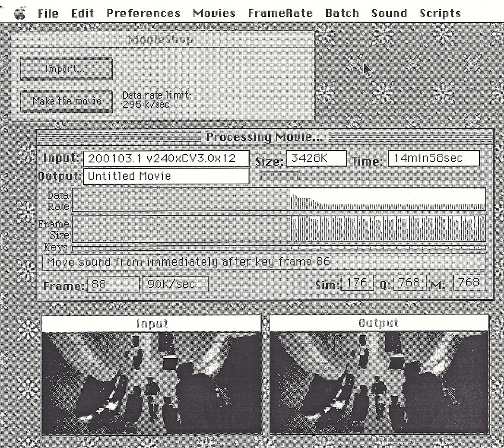Click the Output preview window title
This screenshot has height=448, width=504.
point(379,323)
